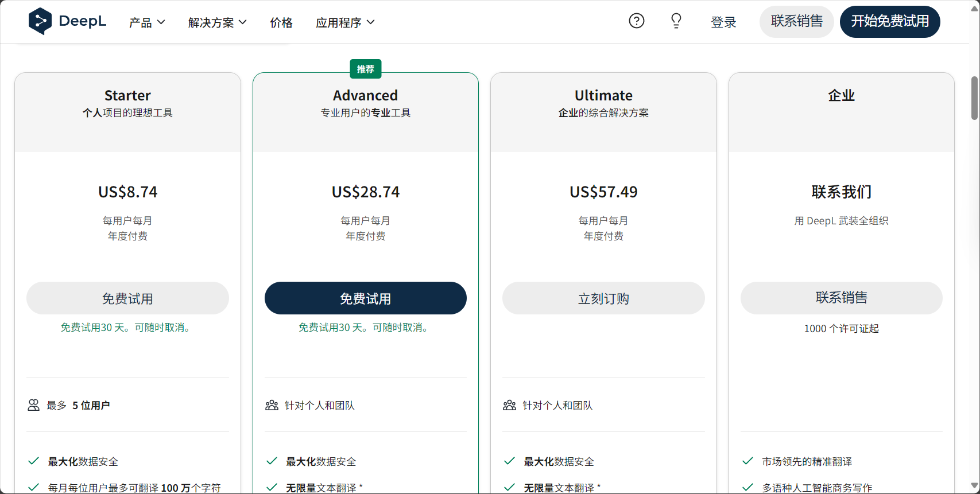The width and height of the screenshot is (980, 494).
Task: Open the 价格 pricing page
Action: (281, 22)
